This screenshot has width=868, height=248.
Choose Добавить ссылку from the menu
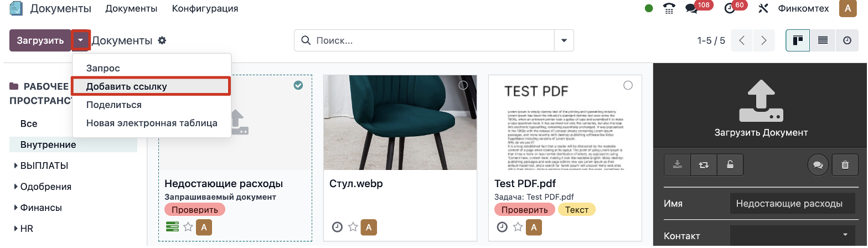(127, 86)
